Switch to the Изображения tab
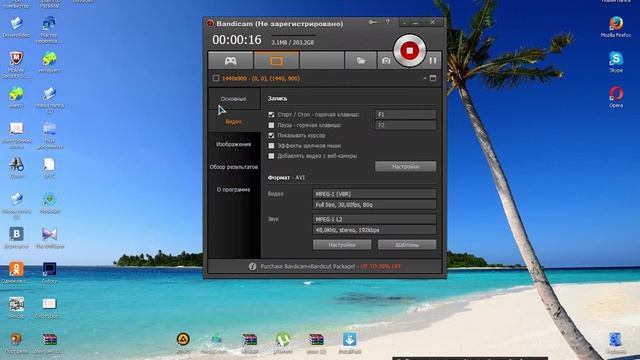 coord(233,144)
